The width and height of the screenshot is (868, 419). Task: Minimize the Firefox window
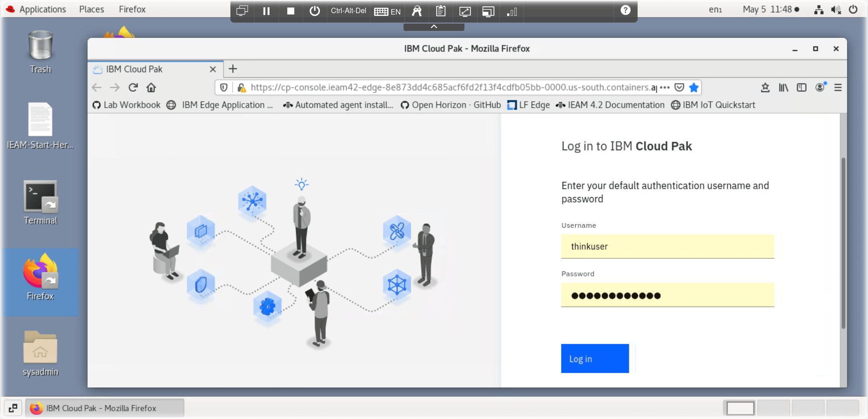click(795, 49)
